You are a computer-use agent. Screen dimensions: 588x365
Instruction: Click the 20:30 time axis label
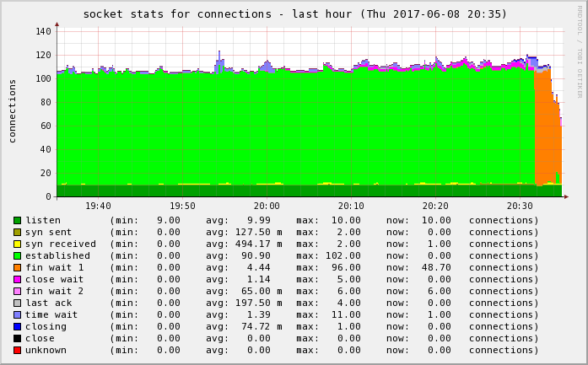[x=520, y=206]
